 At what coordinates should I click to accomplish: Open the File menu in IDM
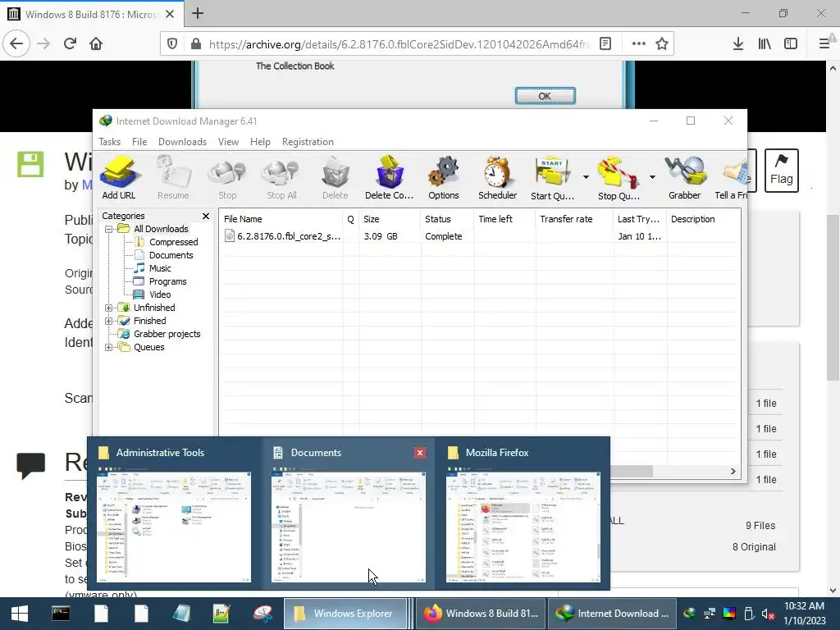tap(139, 141)
